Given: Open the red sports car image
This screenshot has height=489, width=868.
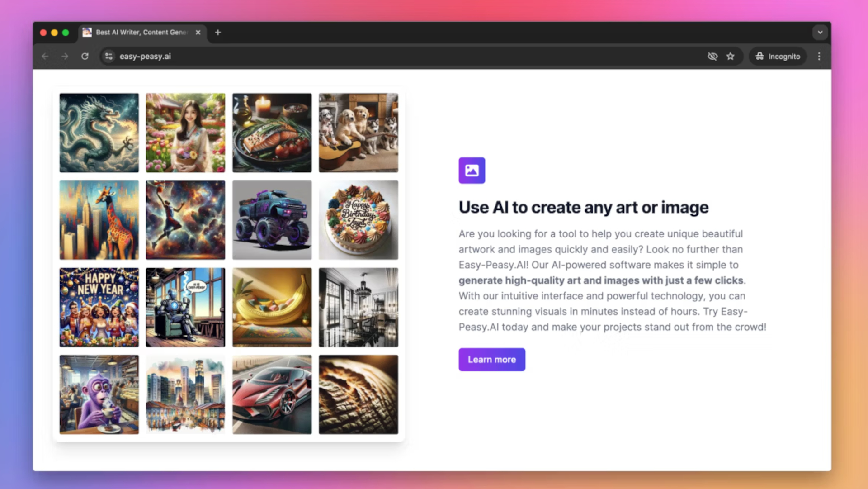Looking at the screenshot, I should coord(272,394).
